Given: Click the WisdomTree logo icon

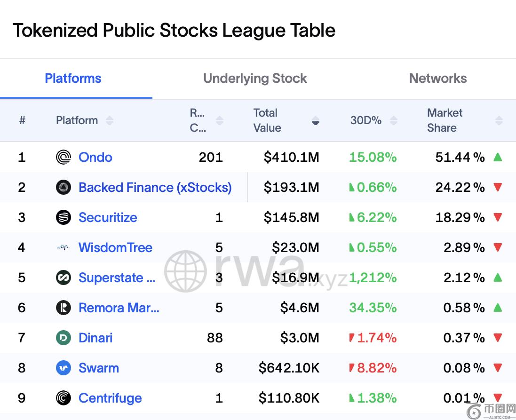Looking at the screenshot, I should [x=64, y=247].
